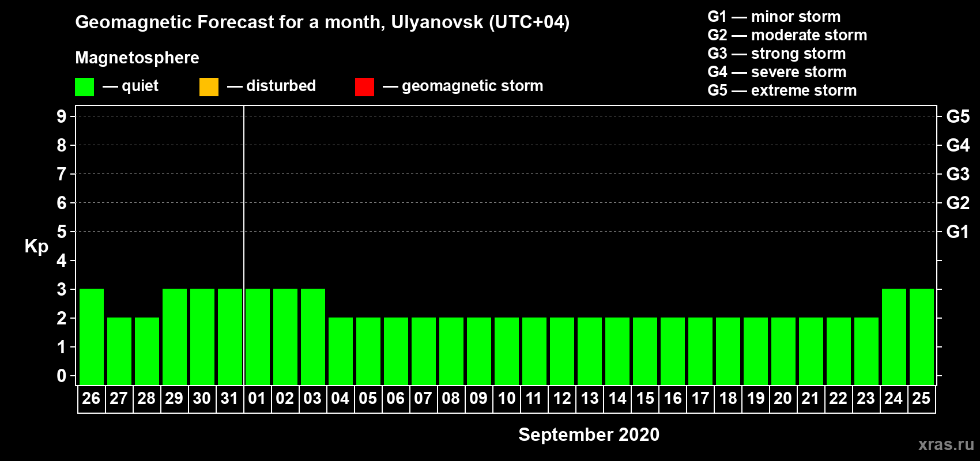Click the Magnetosphere heading
Image resolution: width=980 pixels, height=461 pixels.
137,58
